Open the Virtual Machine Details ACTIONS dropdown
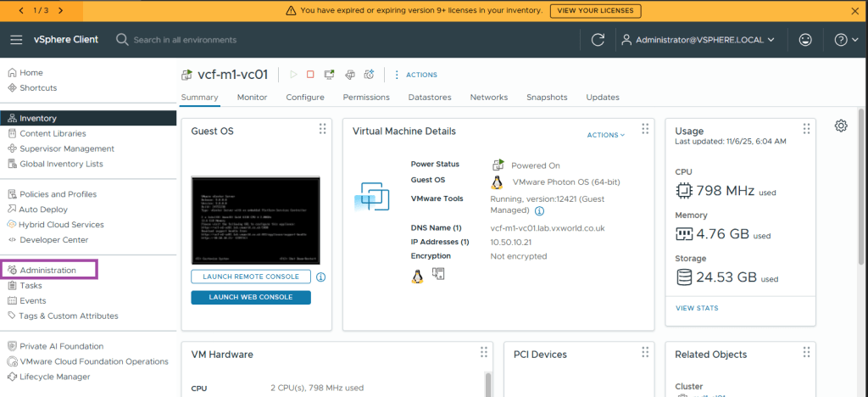 (x=605, y=135)
